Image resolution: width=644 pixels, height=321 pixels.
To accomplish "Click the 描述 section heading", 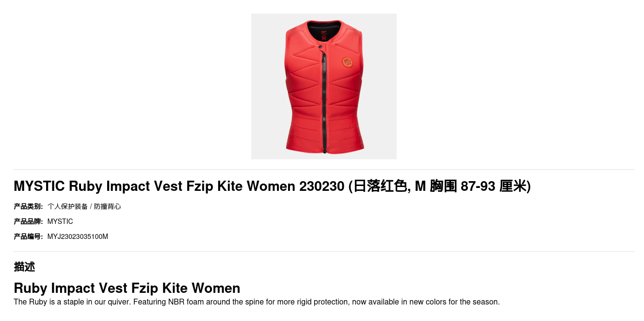I will pos(24,267).
